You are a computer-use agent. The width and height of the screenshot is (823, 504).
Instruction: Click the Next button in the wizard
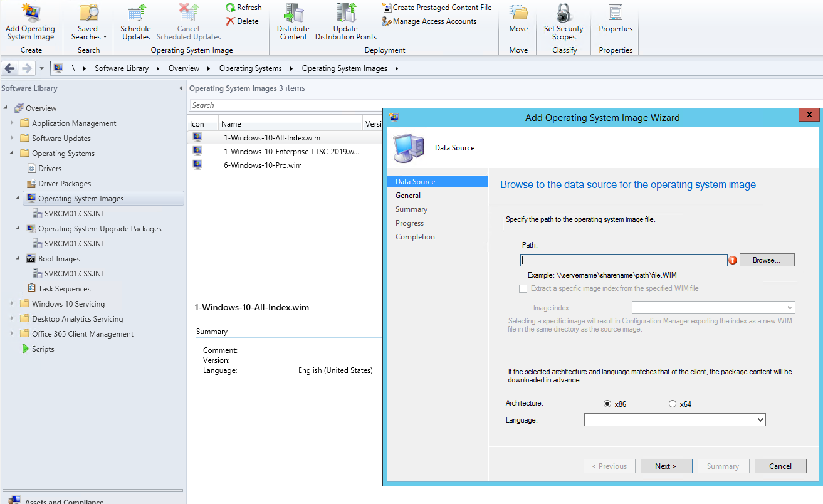pyautogui.click(x=666, y=466)
